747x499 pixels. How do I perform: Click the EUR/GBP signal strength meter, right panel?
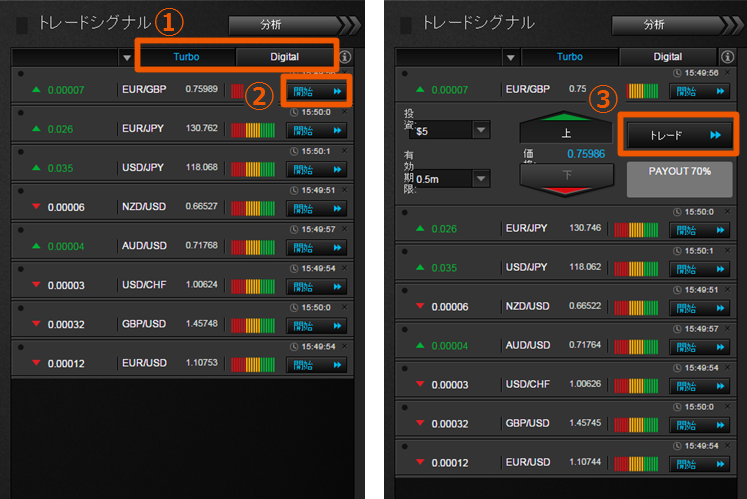[x=643, y=91]
